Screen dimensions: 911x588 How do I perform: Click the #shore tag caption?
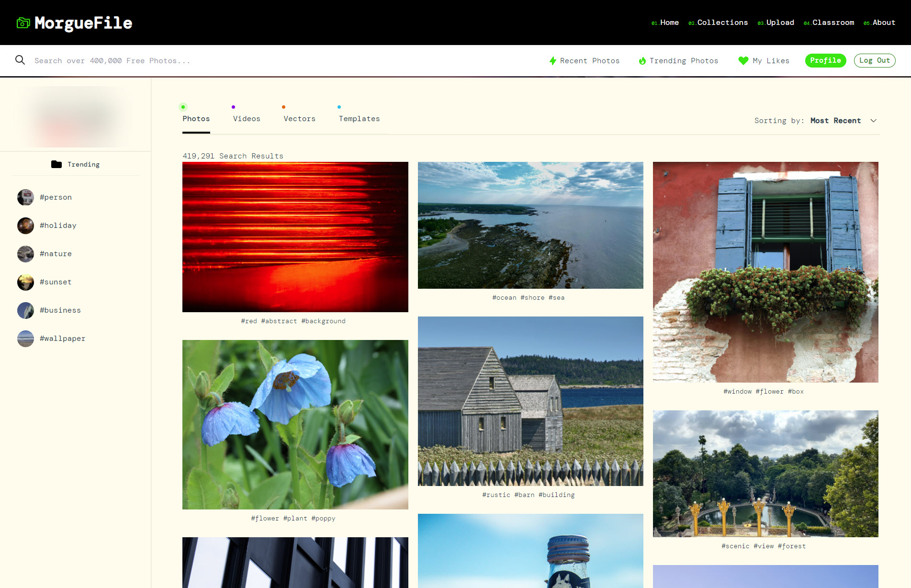tap(532, 298)
